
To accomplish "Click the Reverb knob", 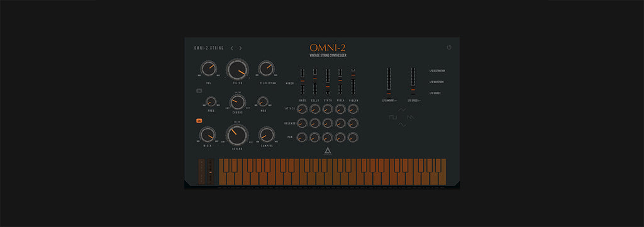I will pyautogui.click(x=237, y=135).
